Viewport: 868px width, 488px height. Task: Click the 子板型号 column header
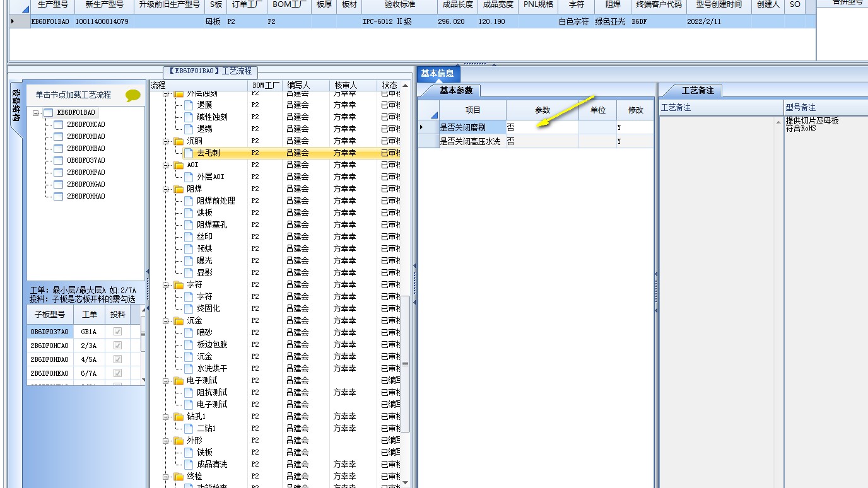(50, 314)
